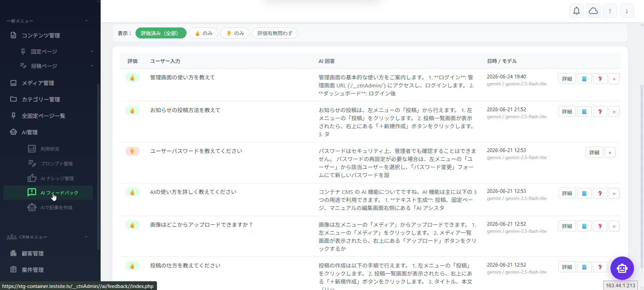Click question mark for 管理画面の使い方を教えて row
Screen dimensions: 644x290
[x=600, y=79]
